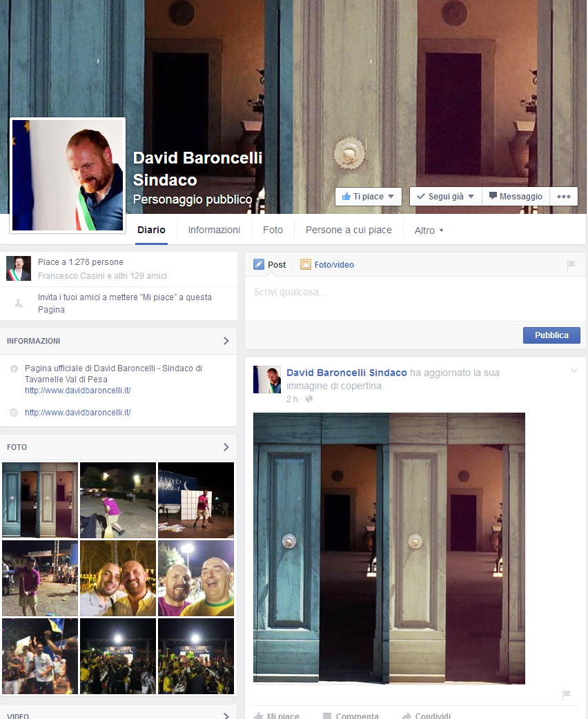The image size is (588, 719).
Task: Click the invite friends person icon
Action: pos(19,304)
